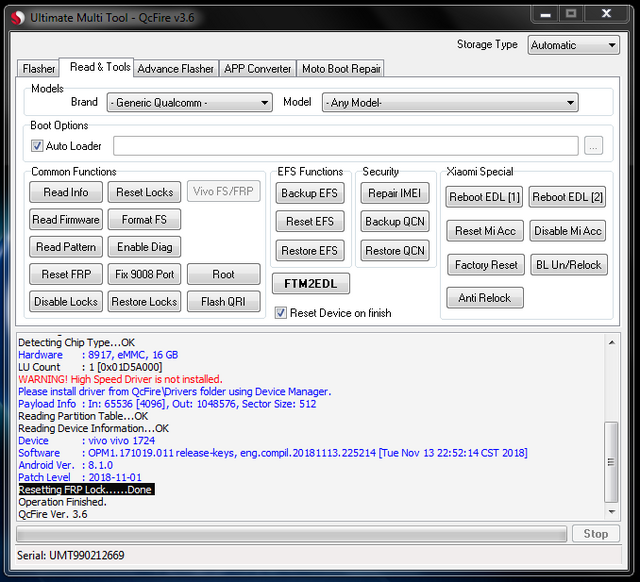Click the Restore EFS button

click(310, 251)
